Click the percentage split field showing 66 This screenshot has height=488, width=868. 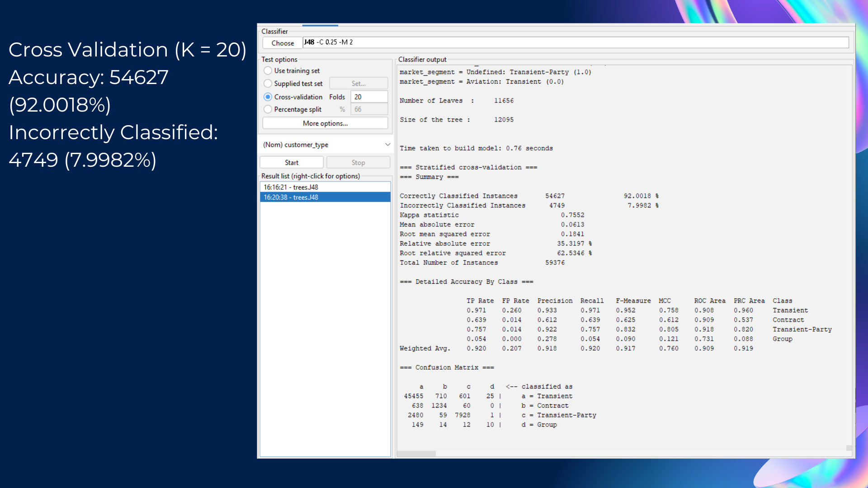[x=369, y=109]
